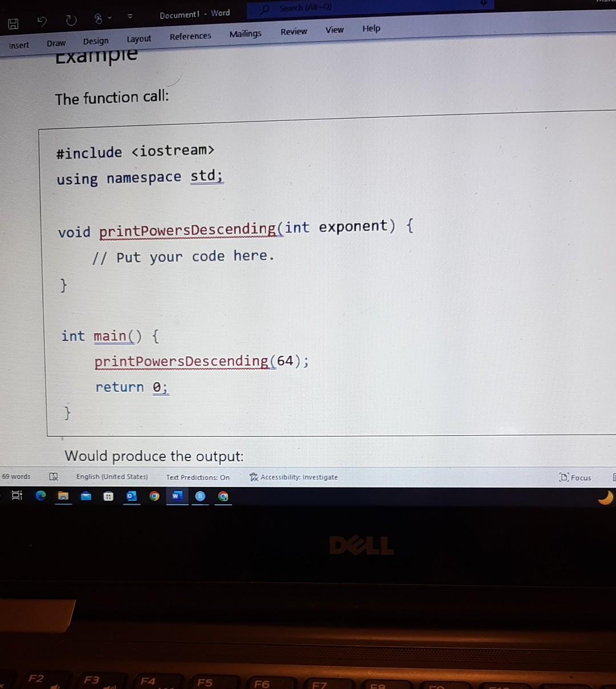This screenshot has height=689, width=616.
Task: Redo the last action
Action: (x=70, y=20)
